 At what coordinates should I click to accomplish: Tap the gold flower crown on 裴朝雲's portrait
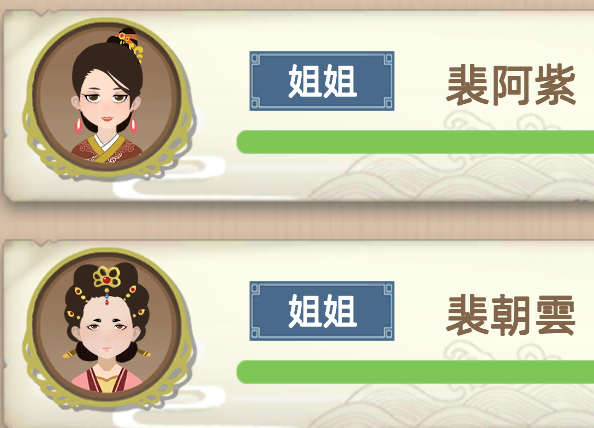107,277
